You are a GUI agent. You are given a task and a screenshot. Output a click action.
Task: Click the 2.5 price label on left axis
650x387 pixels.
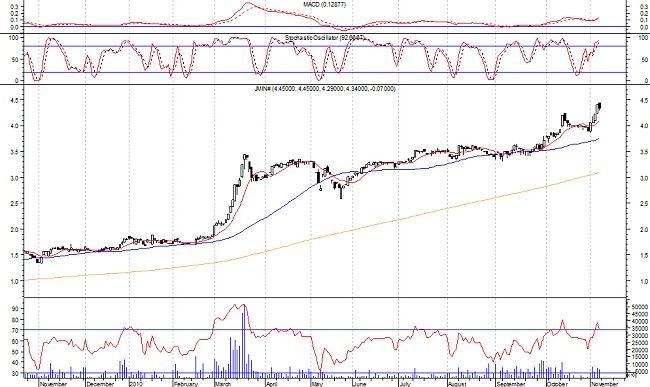pyautogui.click(x=15, y=203)
